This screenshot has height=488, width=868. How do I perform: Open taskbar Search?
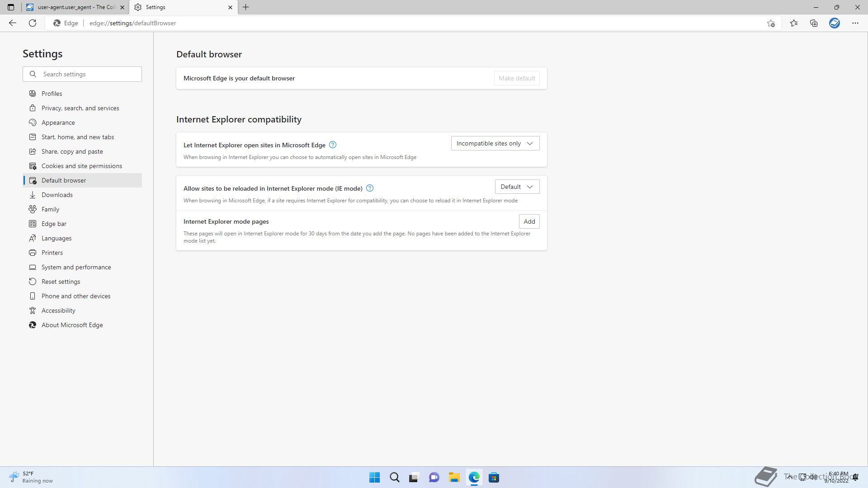(x=394, y=478)
